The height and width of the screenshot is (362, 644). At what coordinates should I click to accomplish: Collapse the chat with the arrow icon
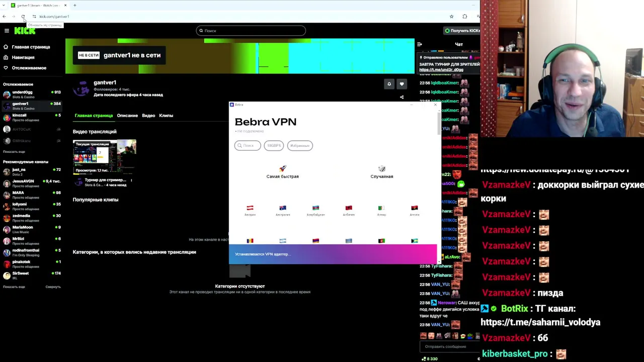point(420,44)
